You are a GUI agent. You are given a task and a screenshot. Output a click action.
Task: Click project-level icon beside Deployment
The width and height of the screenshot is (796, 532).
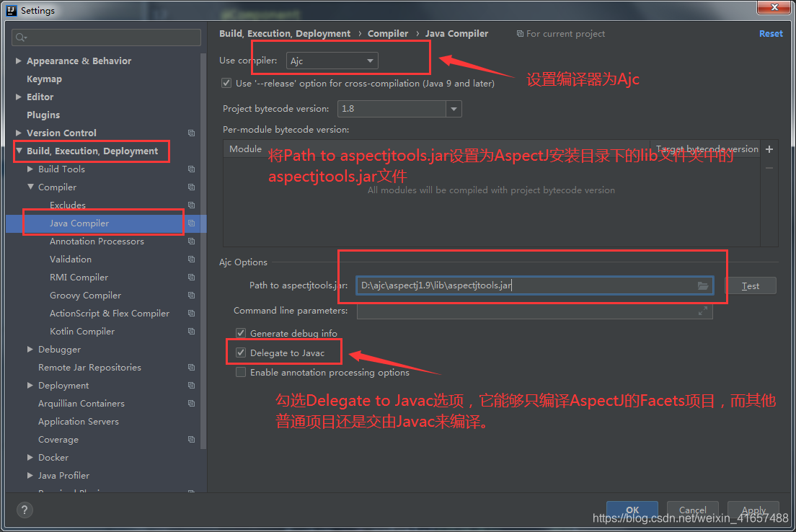(x=191, y=385)
